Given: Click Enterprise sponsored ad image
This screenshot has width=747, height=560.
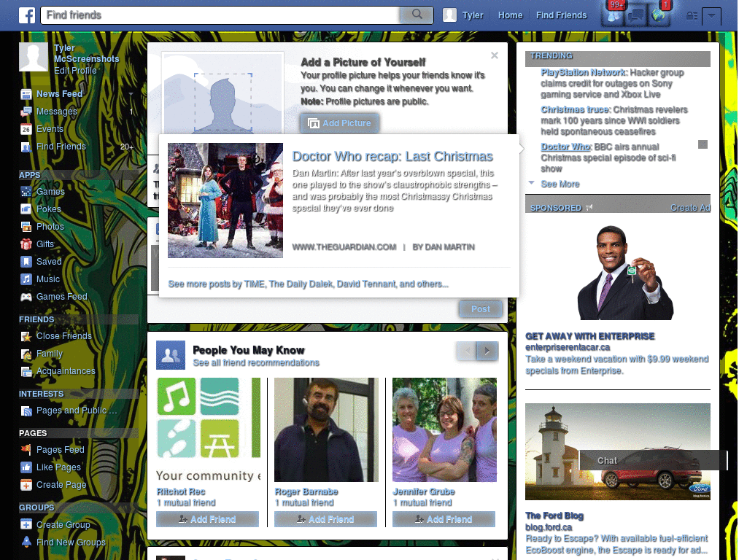Looking at the screenshot, I should (x=618, y=271).
